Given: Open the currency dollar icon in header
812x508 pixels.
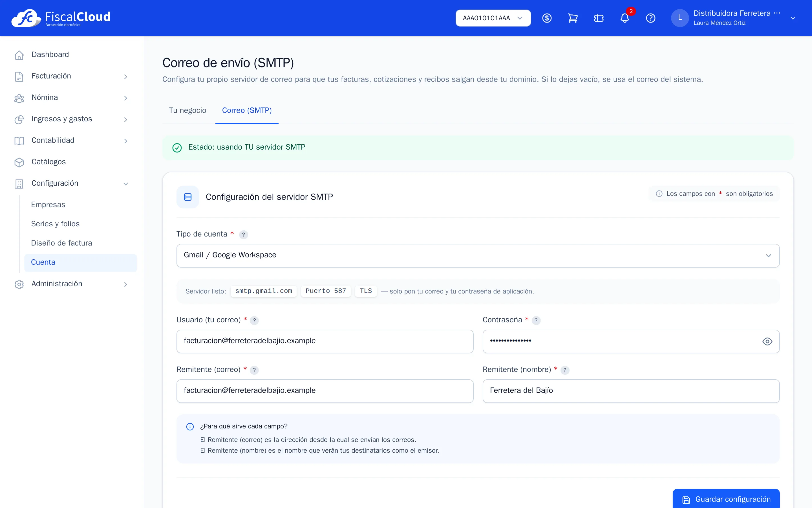Looking at the screenshot, I should click(x=547, y=18).
